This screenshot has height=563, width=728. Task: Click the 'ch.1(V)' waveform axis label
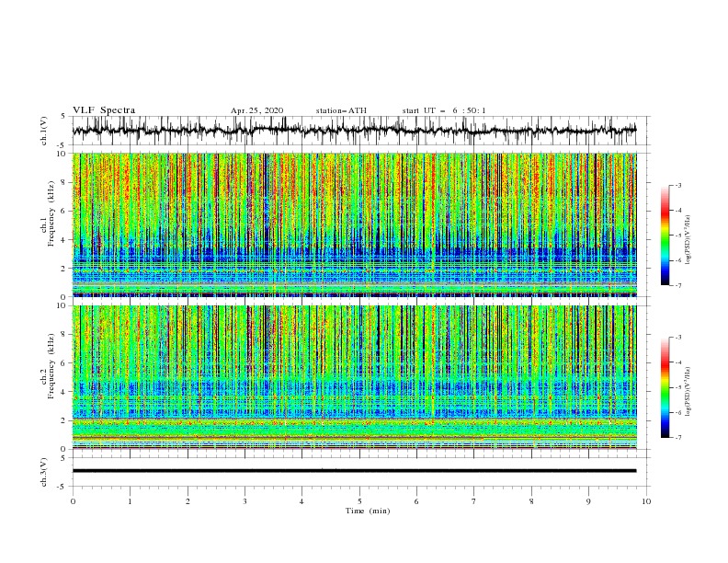coord(44,131)
